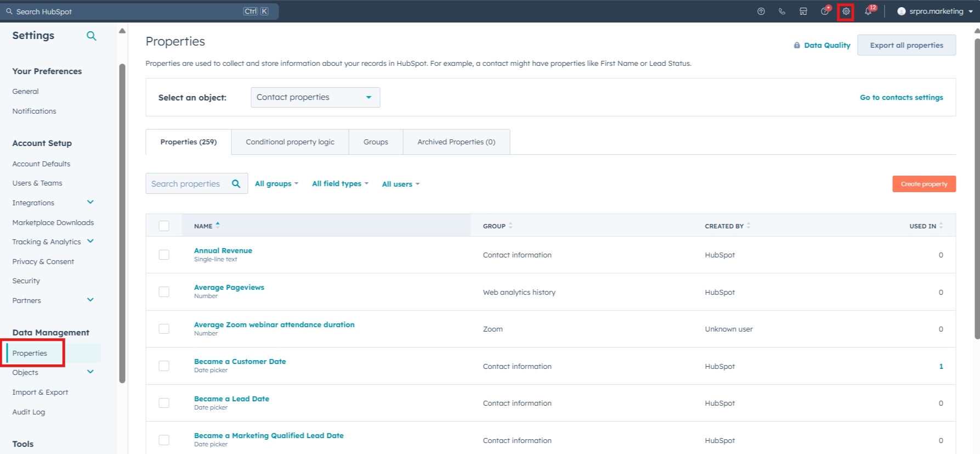The image size is (980, 454).
Task: Check the select-all checkbox in table header
Action: [x=164, y=226]
